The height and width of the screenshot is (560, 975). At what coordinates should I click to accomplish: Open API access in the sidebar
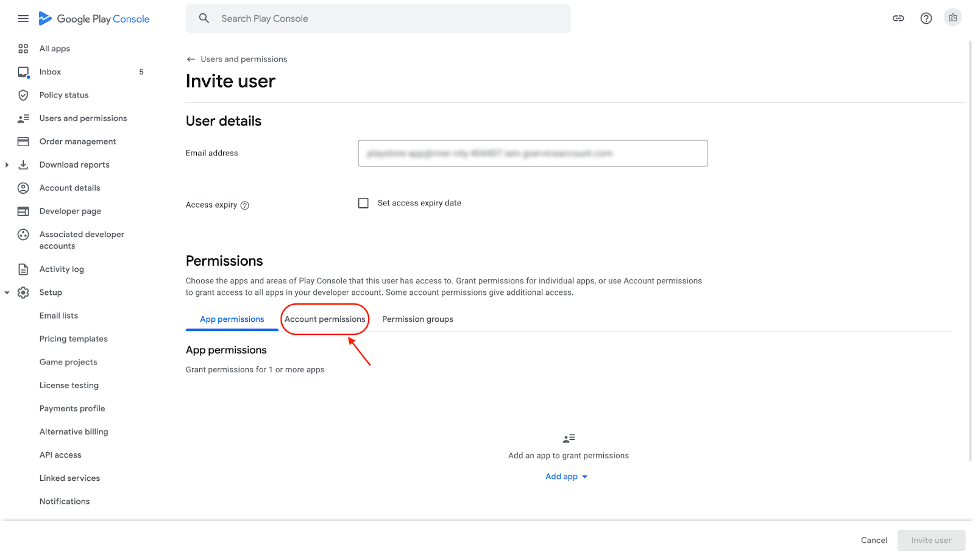tap(60, 455)
